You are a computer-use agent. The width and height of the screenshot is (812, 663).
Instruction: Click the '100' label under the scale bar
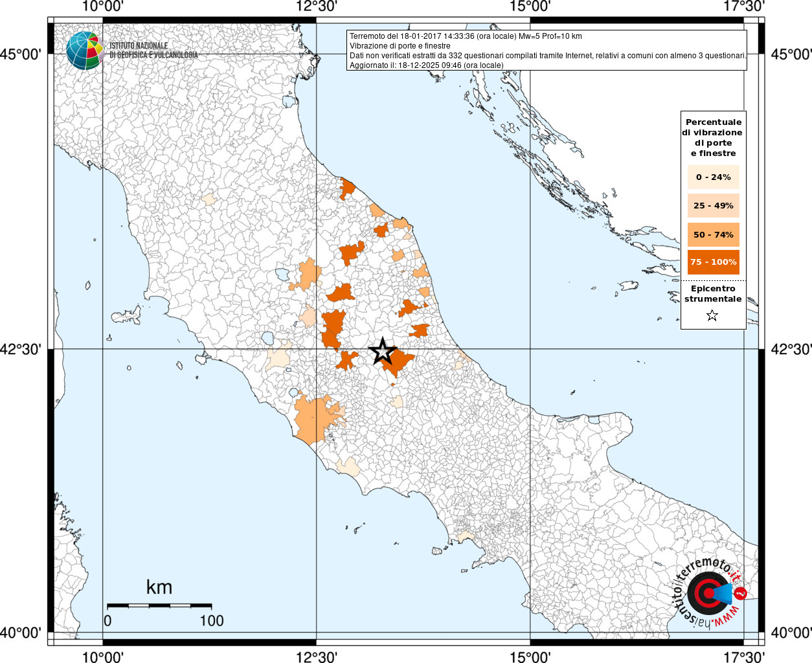coord(212,620)
